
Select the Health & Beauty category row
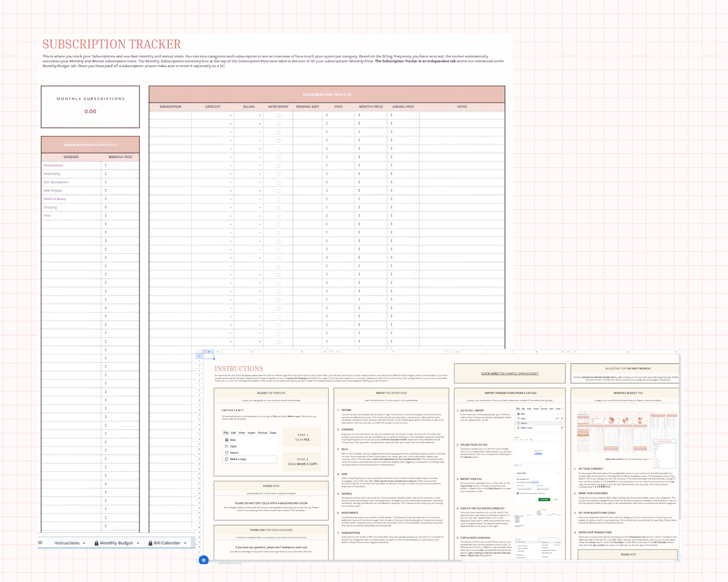90,199
